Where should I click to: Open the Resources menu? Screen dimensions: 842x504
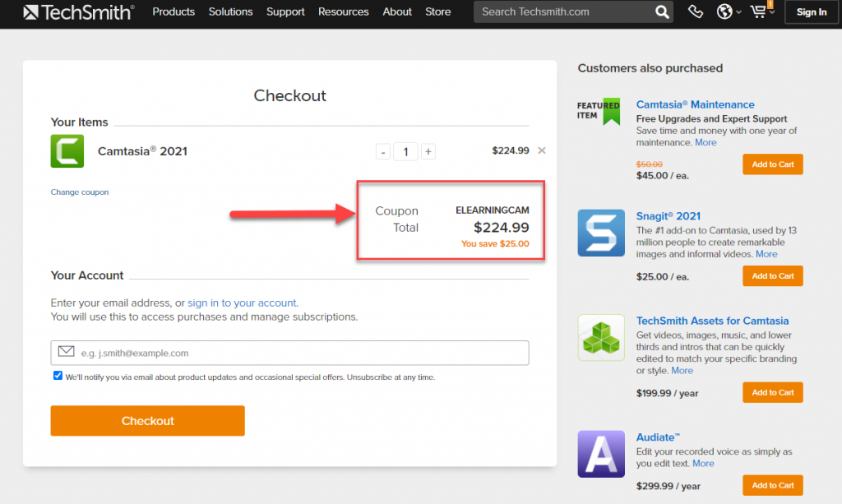click(x=343, y=12)
